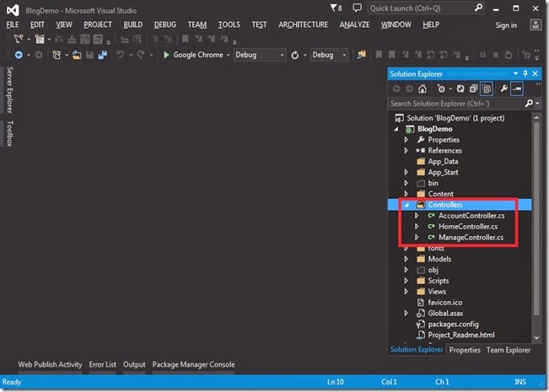Open the TOOLS menu
This screenshot has width=549, height=392.
click(x=229, y=24)
